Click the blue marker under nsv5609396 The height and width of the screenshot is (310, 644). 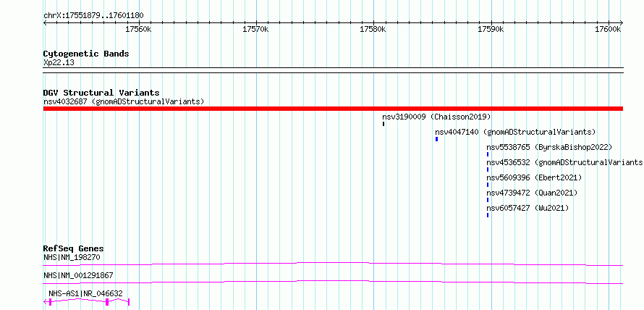coord(488,185)
